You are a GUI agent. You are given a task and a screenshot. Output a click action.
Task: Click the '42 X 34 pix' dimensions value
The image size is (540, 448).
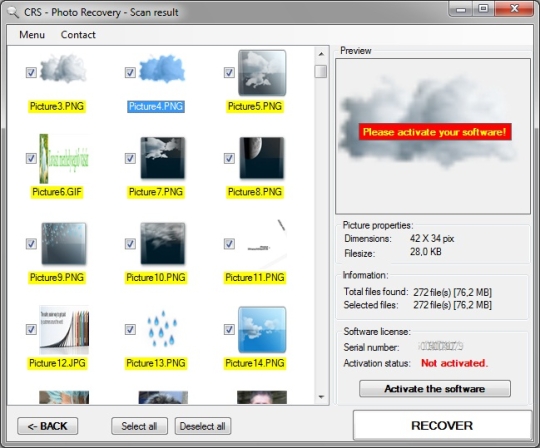pyautogui.click(x=432, y=239)
